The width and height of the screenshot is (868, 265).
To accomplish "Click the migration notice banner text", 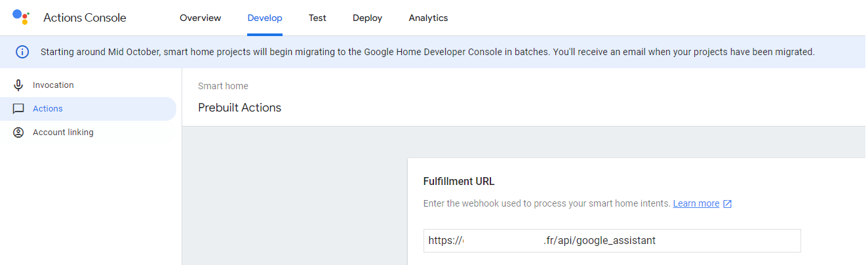I will coord(427,52).
